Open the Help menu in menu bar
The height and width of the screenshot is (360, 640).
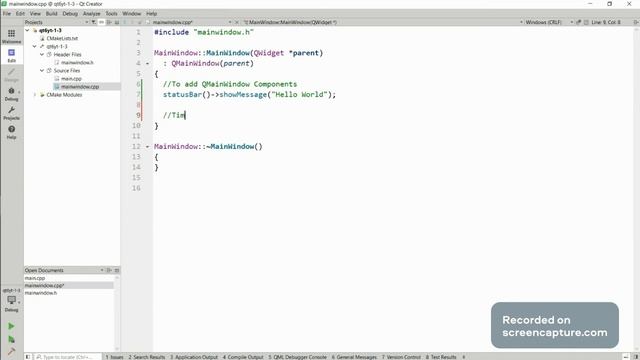click(151, 13)
